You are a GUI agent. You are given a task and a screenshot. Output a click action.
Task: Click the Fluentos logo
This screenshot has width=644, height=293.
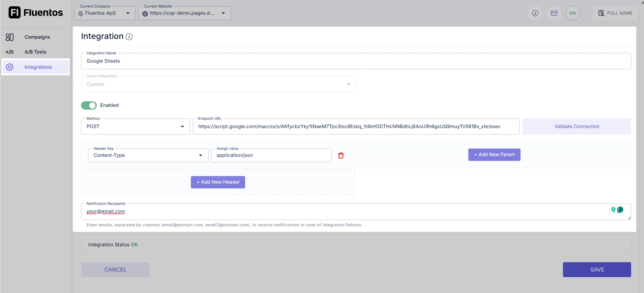(36, 12)
